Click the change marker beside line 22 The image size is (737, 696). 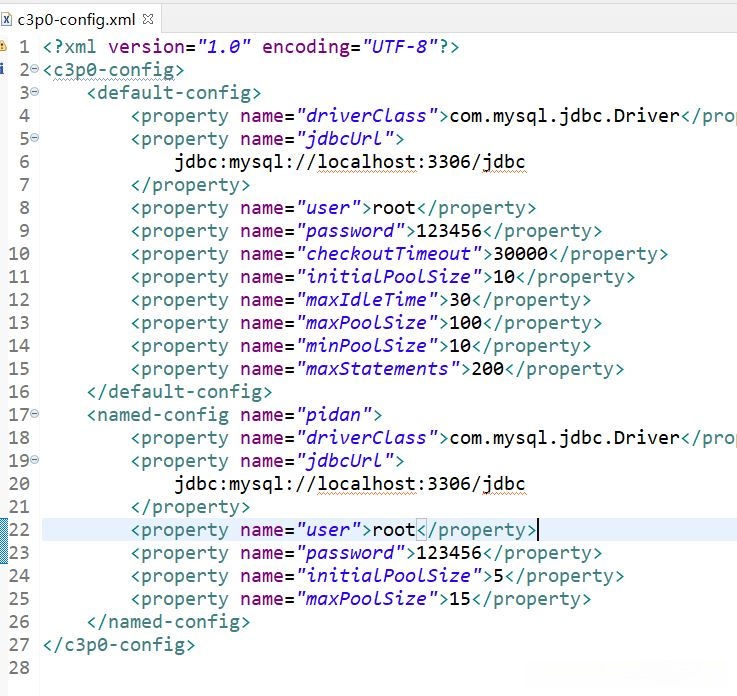(3, 541)
